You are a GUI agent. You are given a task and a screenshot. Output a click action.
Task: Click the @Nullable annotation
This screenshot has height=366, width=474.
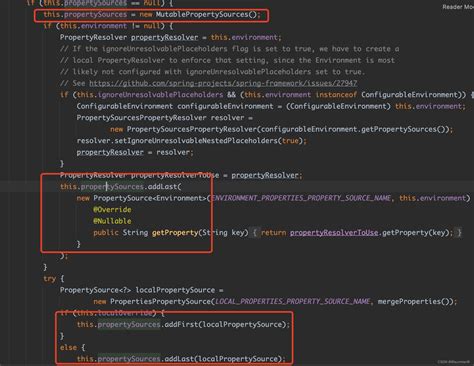pos(112,221)
